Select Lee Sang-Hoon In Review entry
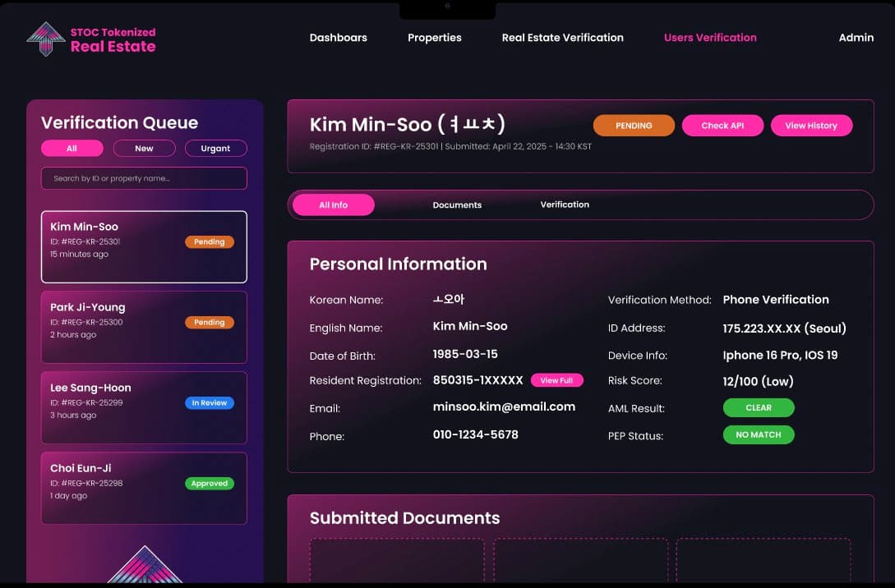 tap(144, 407)
